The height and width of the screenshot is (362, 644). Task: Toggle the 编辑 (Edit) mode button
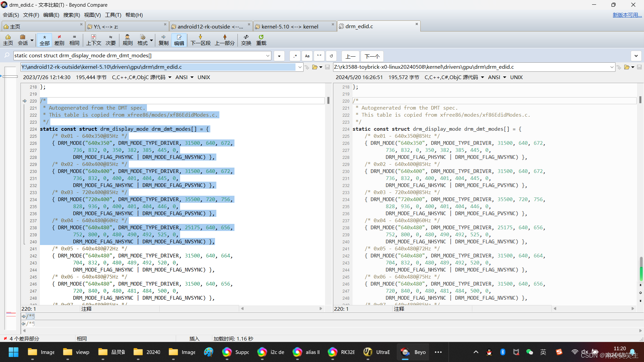(179, 40)
